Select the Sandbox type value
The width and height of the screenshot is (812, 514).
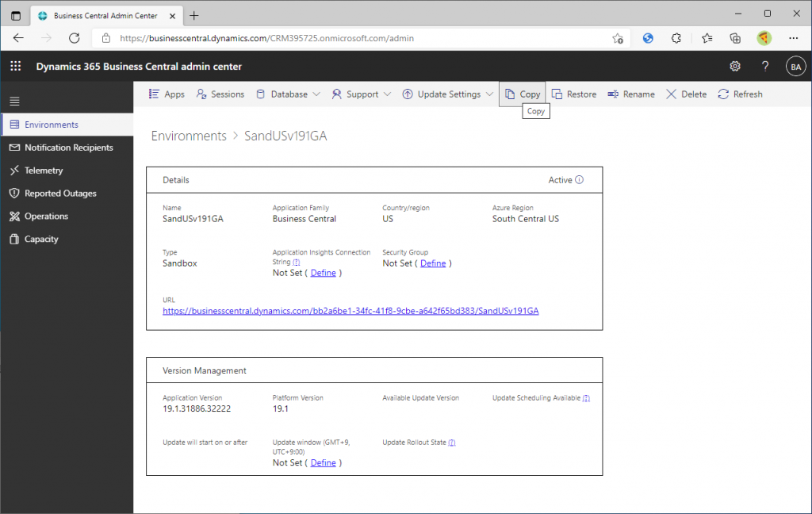(180, 263)
